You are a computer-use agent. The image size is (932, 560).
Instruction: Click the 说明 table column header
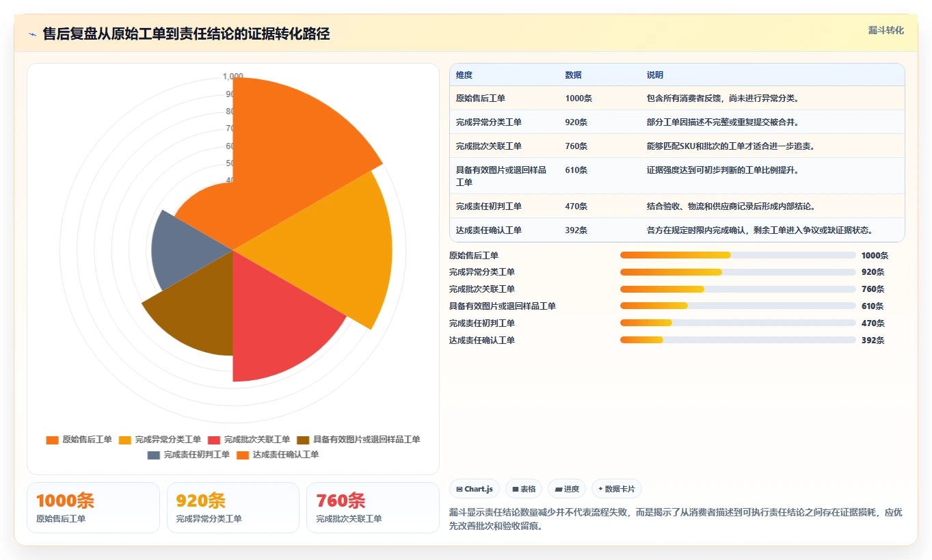click(655, 75)
